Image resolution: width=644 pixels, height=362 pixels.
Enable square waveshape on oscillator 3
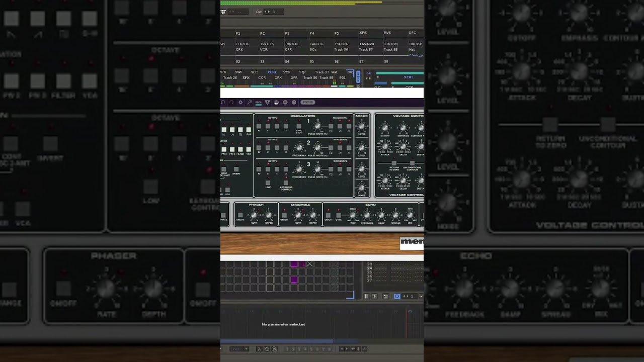pos(331,169)
